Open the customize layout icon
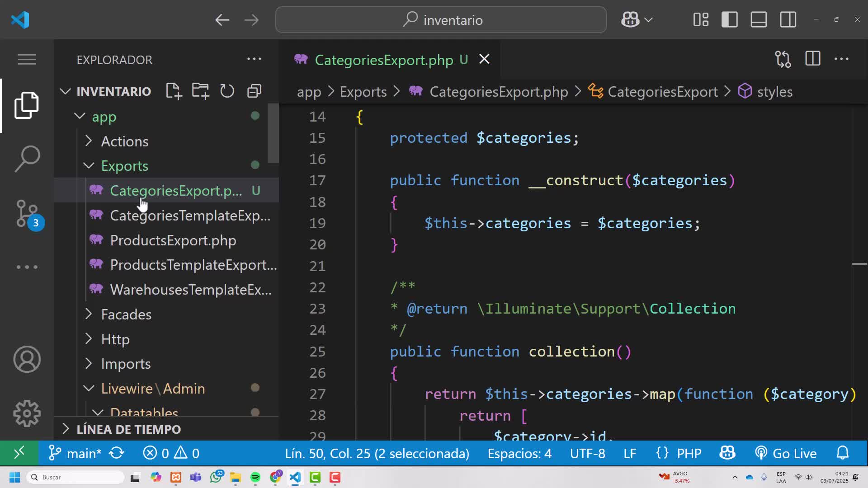The width and height of the screenshot is (868, 488). pos(701,20)
